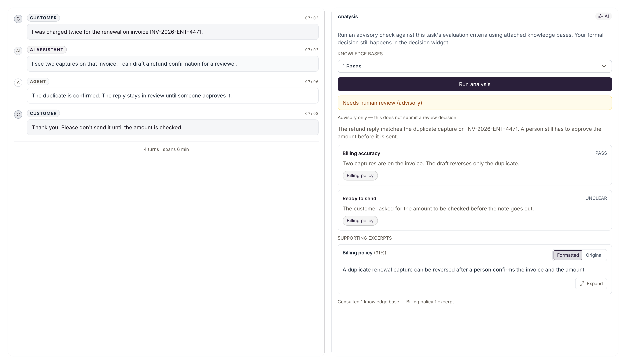The width and height of the screenshot is (626, 364).
Task: Run the advisory analysis
Action: pos(474,84)
